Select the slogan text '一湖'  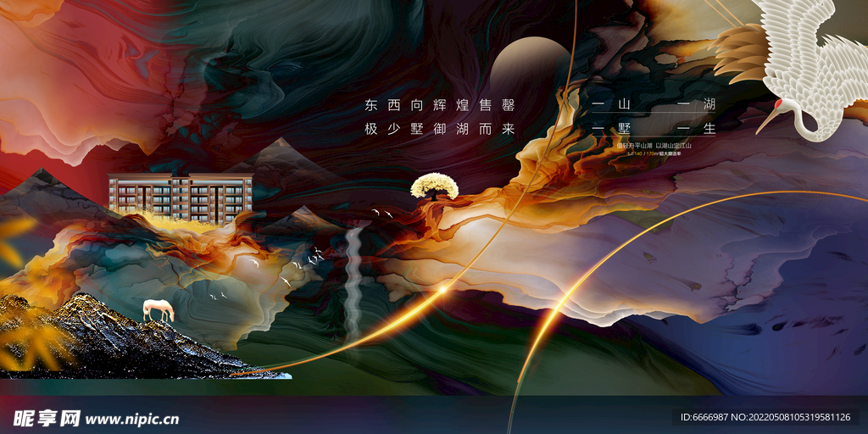[697, 104]
